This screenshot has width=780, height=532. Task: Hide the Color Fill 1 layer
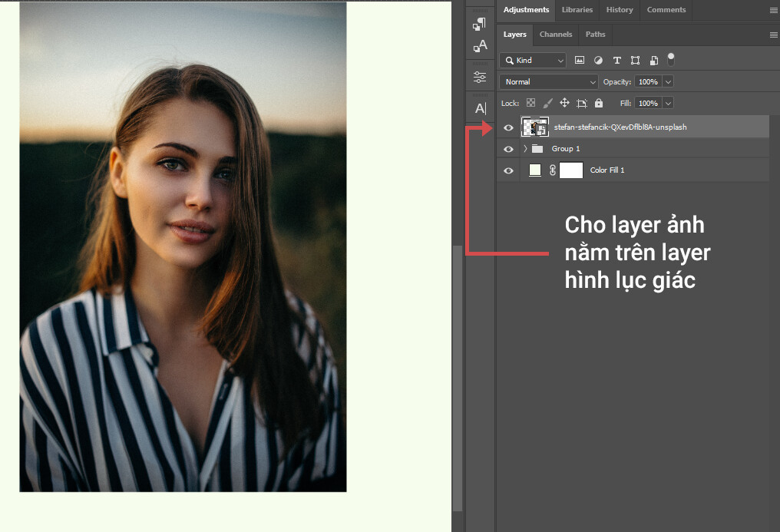pos(507,170)
